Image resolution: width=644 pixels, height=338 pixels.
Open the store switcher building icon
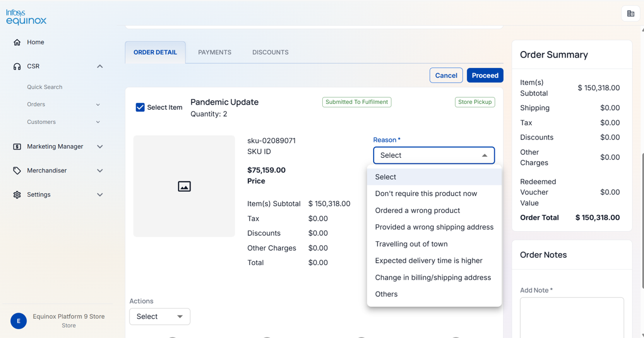point(630,14)
